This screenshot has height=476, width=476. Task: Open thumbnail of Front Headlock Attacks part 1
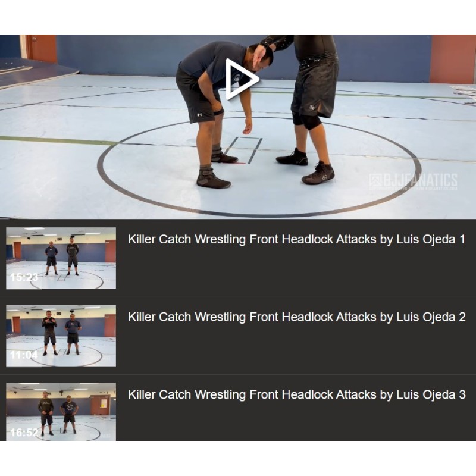click(61, 258)
